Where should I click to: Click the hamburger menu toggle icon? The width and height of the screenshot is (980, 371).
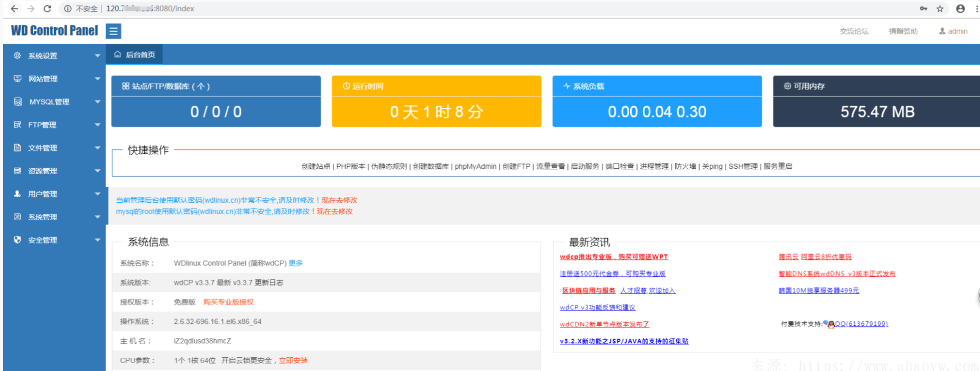coord(113,31)
